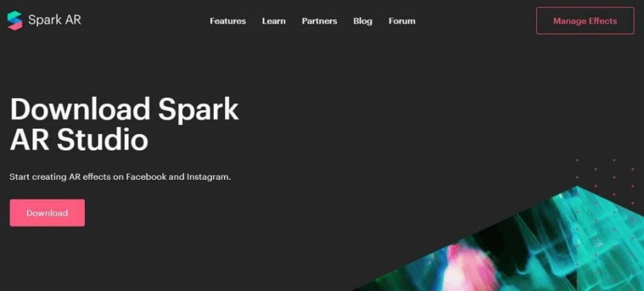Click the Spark AR wordmark text

55,19
